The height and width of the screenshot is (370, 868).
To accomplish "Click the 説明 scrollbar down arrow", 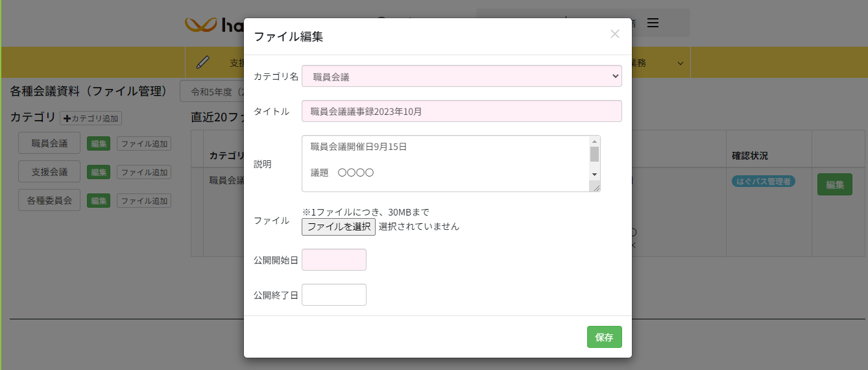I will coord(594,174).
